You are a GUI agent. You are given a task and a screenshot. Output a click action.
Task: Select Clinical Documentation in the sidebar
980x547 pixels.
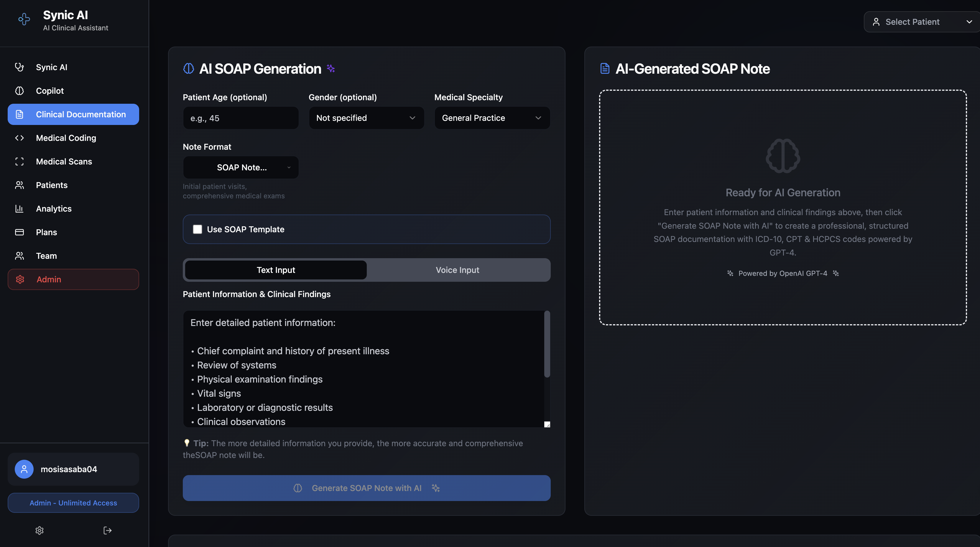pos(73,114)
